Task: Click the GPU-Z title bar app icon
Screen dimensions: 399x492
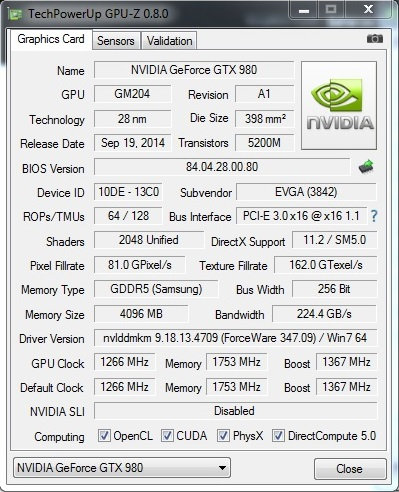Action: coord(15,14)
